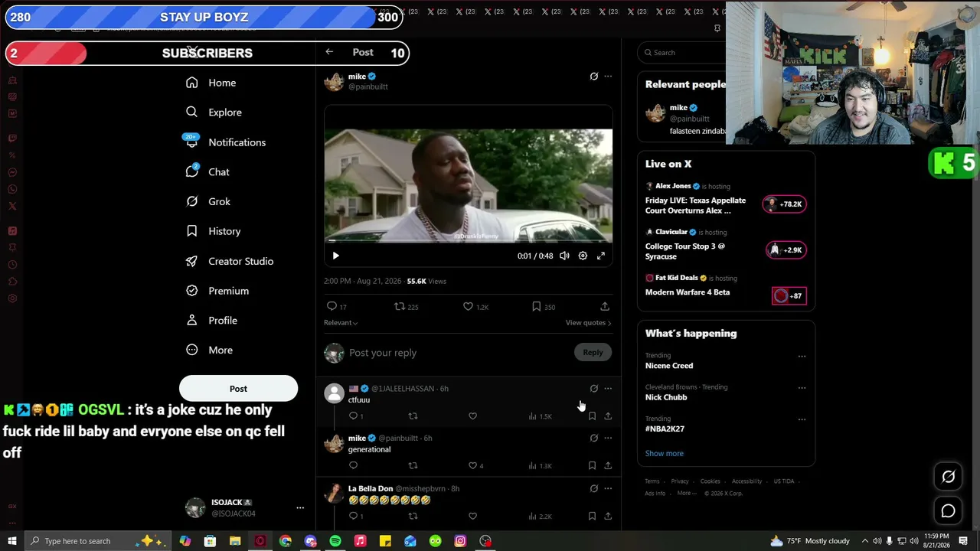
Task: Click Show more under What's happening
Action: coord(665,453)
